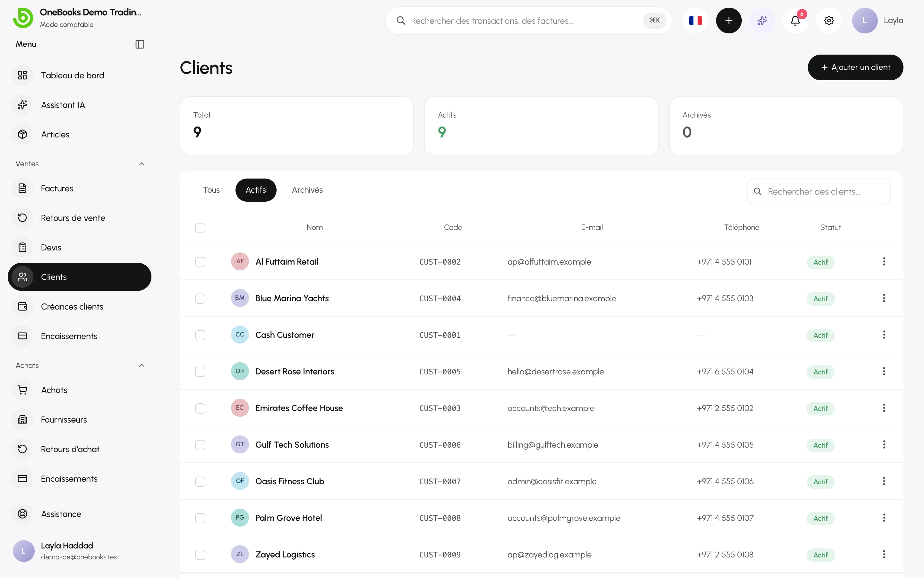This screenshot has width=924, height=578.
Task: Open the Zayed Logistics client name
Action: click(285, 554)
